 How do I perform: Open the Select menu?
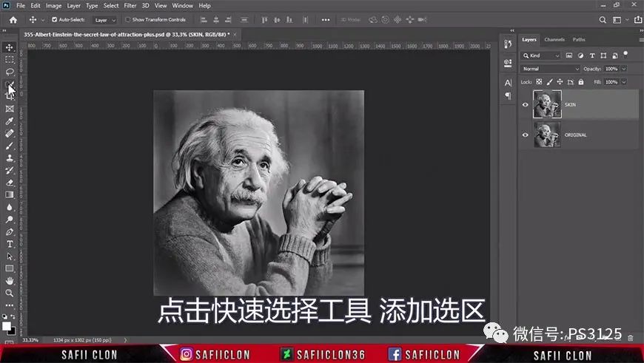(111, 6)
